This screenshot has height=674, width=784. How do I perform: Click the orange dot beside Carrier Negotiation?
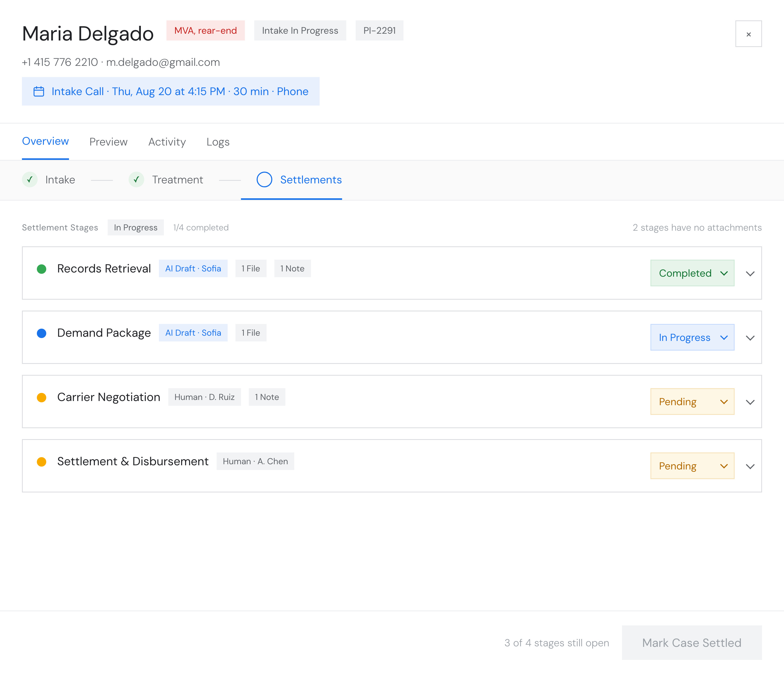tap(42, 398)
